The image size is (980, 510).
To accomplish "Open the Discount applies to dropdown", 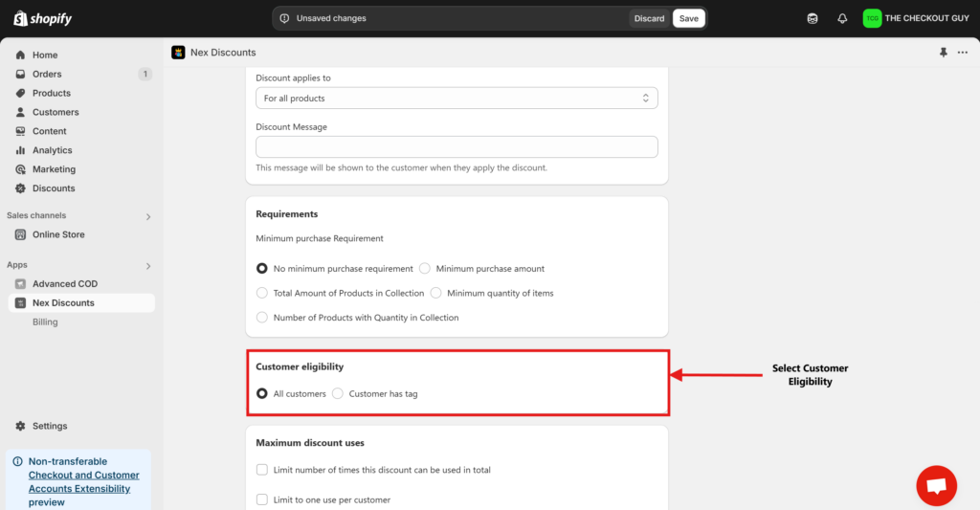I will [x=457, y=99].
